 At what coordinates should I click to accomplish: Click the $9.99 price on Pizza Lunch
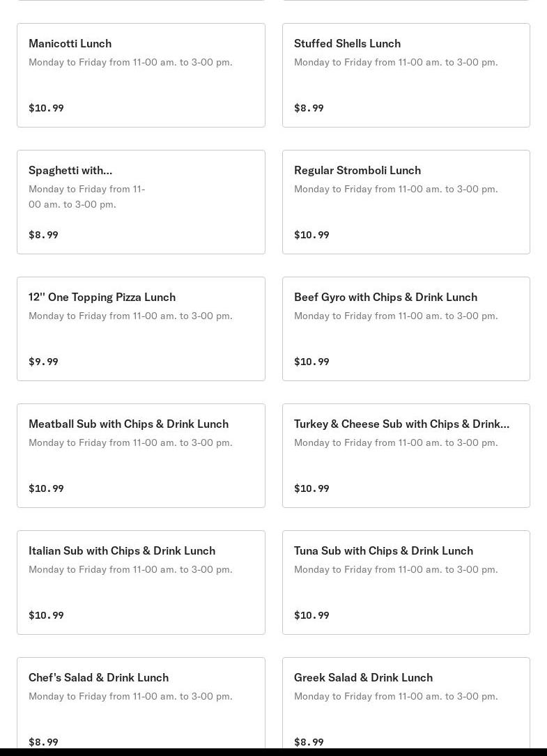click(x=43, y=362)
